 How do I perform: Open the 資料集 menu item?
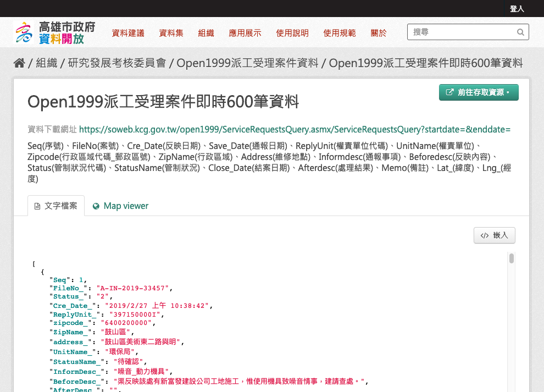coord(171,33)
